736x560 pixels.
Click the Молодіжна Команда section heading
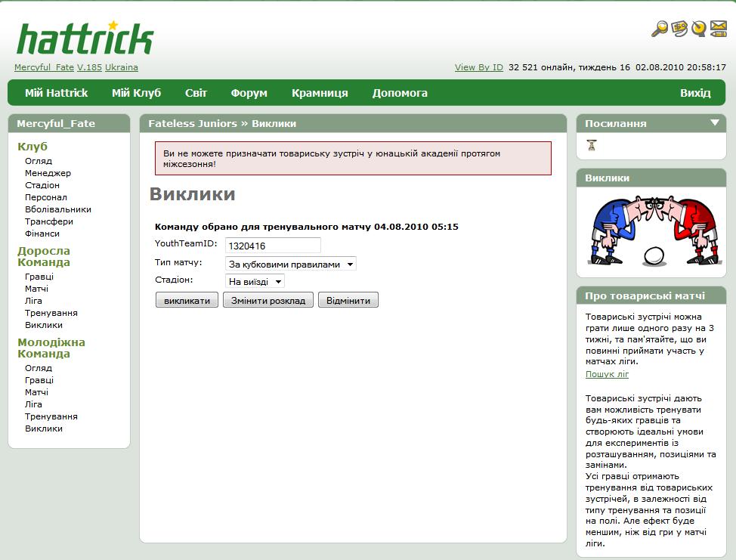pyautogui.click(x=51, y=348)
